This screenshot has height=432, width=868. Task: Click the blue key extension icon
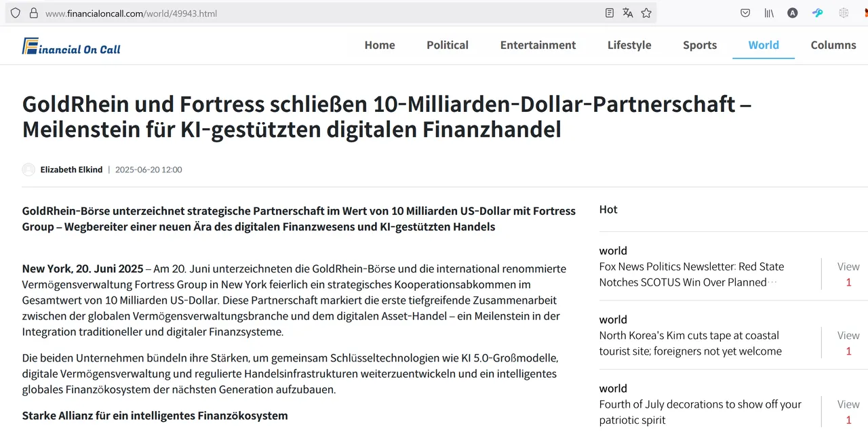(x=818, y=13)
